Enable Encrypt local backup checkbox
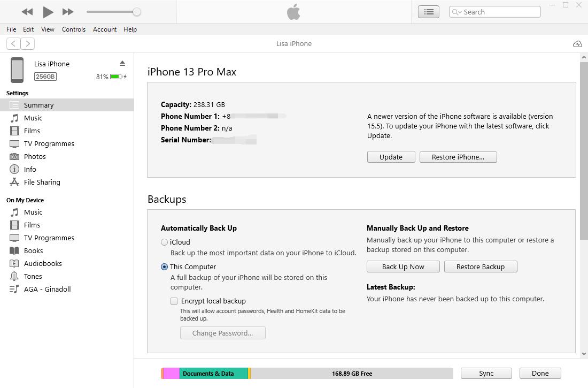The height and width of the screenshot is (388, 588). click(x=174, y=301)
